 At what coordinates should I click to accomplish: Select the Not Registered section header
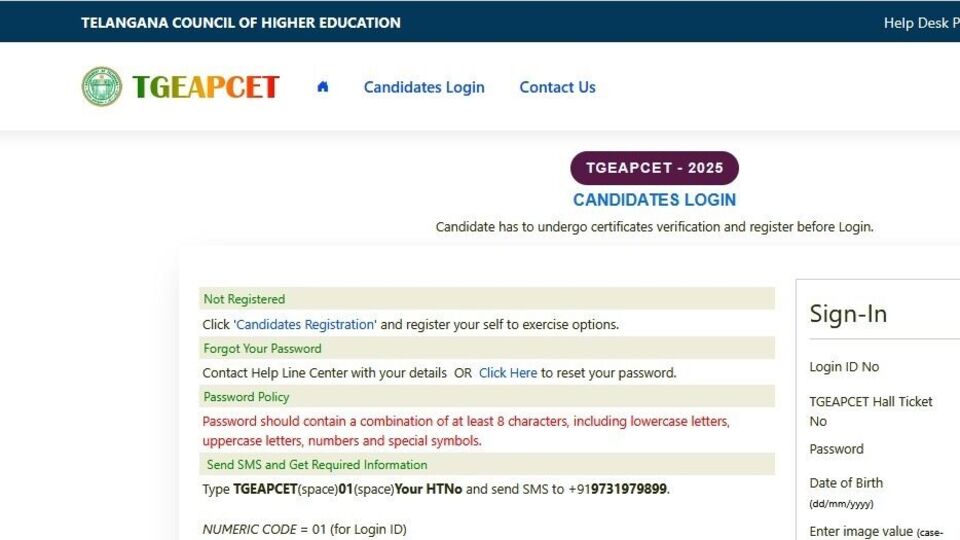[487, 299]
